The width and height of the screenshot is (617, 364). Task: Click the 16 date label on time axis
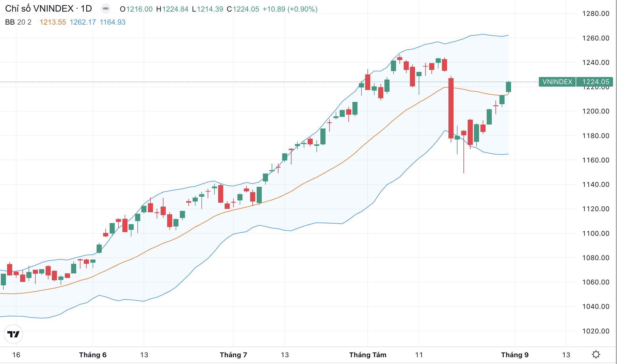[16, 355]
